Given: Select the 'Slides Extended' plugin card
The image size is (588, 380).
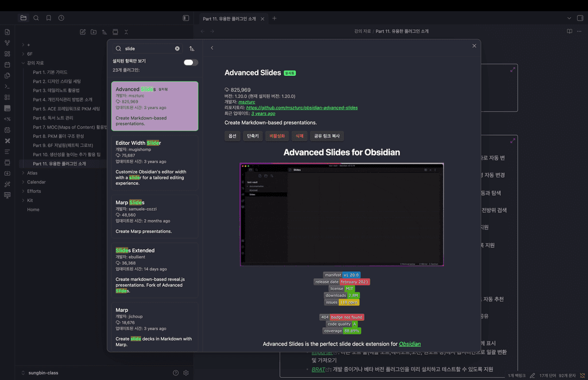Looking at the screenshot, I should pos(155,270).
